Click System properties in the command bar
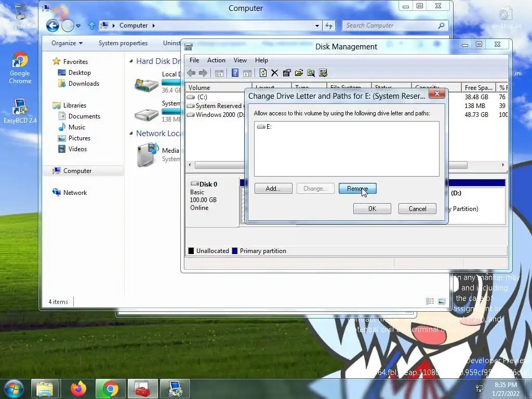The height and width of the screenshot is (399, 532). (123, 43)
